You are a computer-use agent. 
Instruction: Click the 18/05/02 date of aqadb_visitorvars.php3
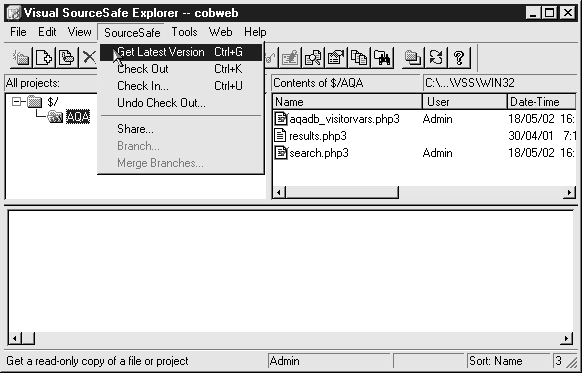coord(531,119)
